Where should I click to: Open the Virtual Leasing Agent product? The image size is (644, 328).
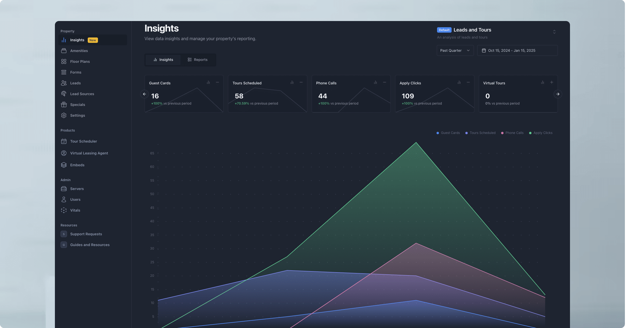(89, 153)
